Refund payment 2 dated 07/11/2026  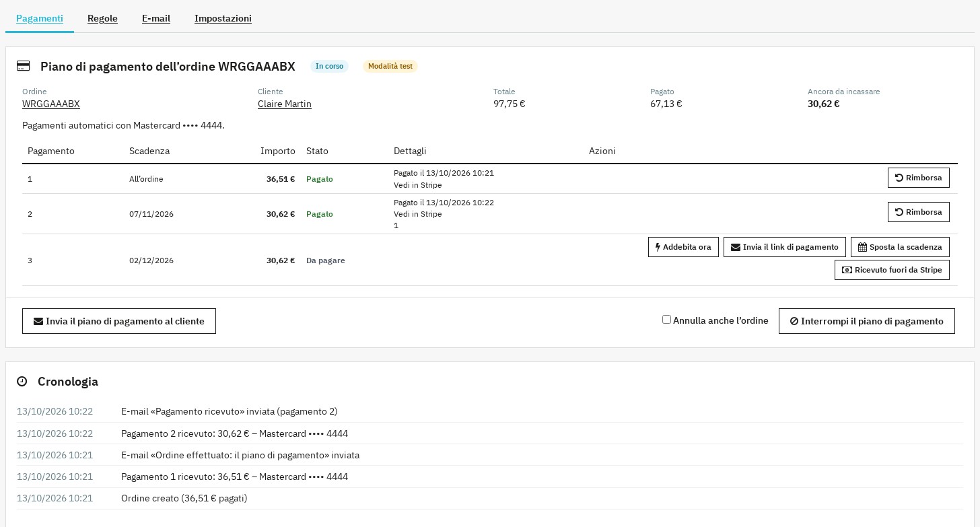[918, 212]
